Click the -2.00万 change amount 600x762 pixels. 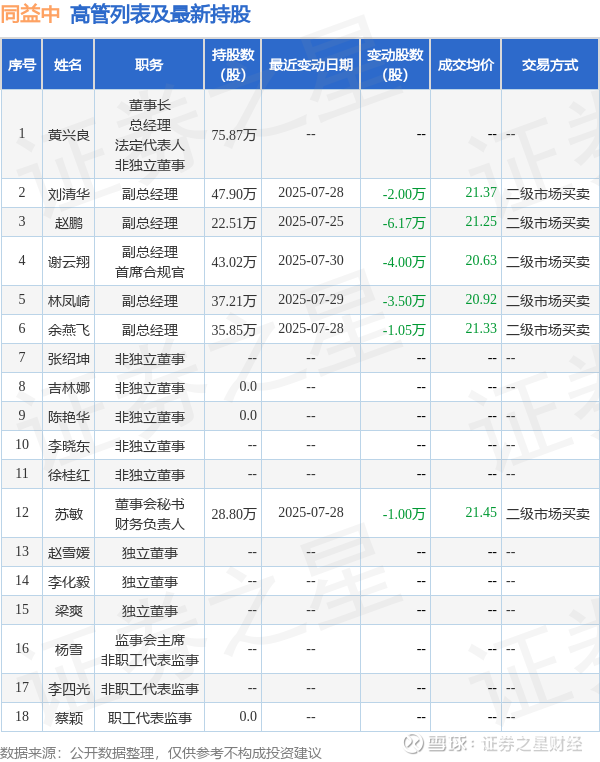coord(404,193)
